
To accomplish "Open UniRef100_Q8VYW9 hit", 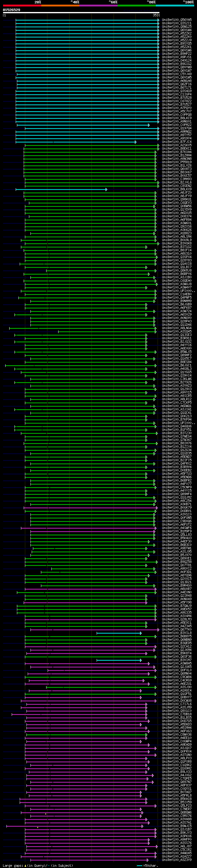I will point(177,67).
